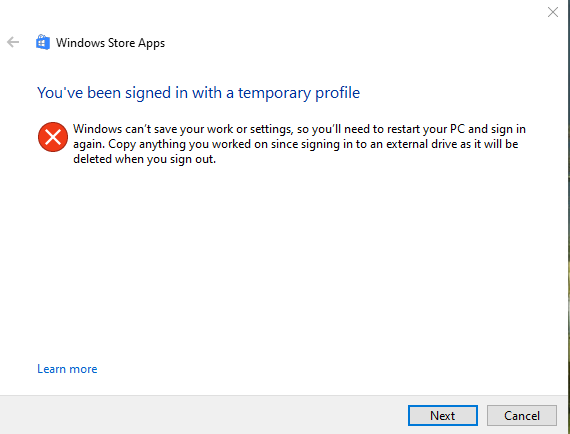The height and width of the screenshot is (434, 570).
Task: Click the Next button
Action: click(x=442, y=415)
